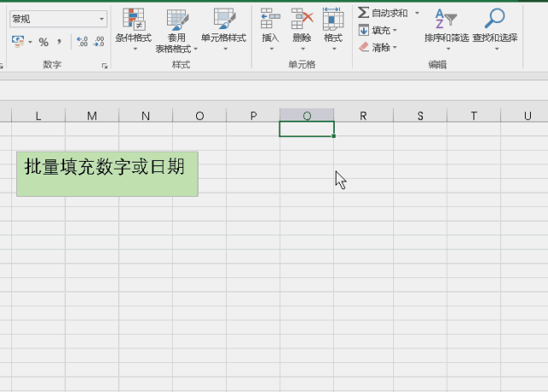Expand the AutoSum (自动求和) dropdown arrow
Screen dimensions: 548x392
pyautogui.click(x=417, y=14)
